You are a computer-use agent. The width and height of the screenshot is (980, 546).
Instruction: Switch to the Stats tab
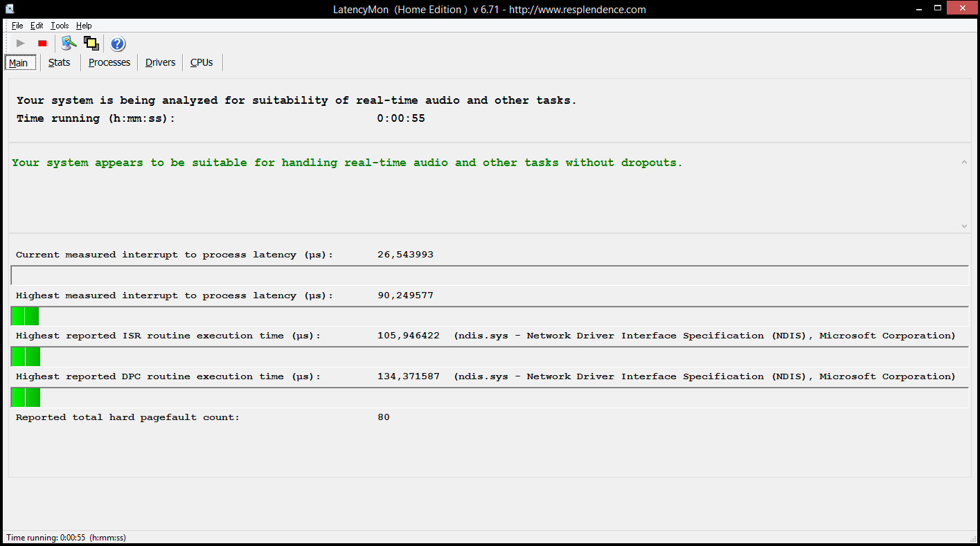pyautogui.click(x=60, y=62)
